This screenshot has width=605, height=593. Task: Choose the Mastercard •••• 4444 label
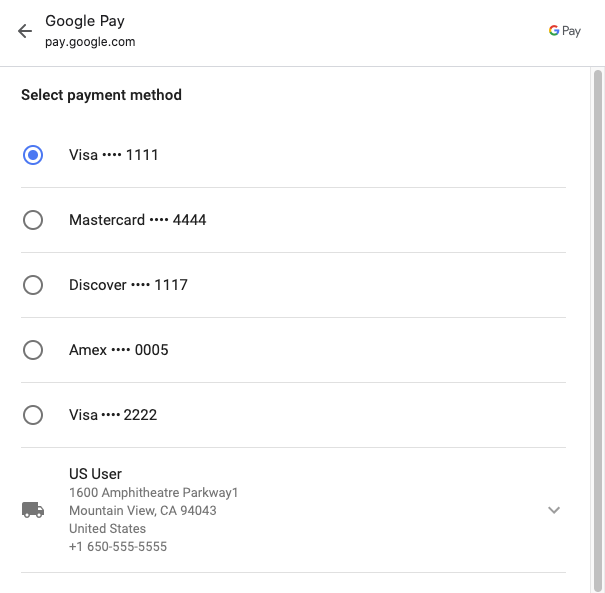tap(137, 220)
